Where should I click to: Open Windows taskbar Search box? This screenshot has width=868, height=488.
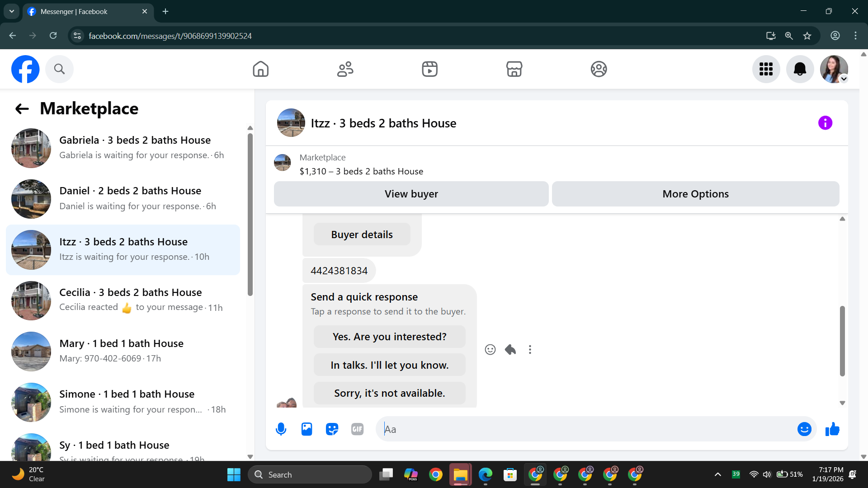point(310,474)
